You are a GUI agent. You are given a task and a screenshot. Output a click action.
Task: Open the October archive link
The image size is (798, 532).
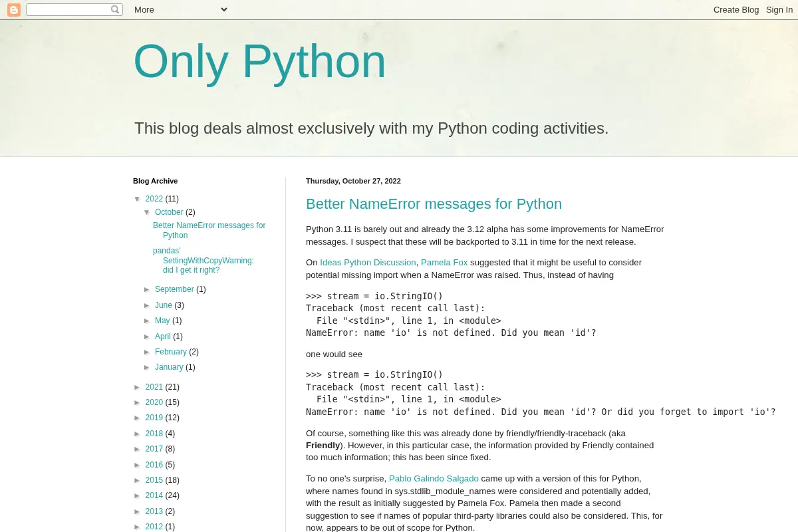tap(169, 212)
